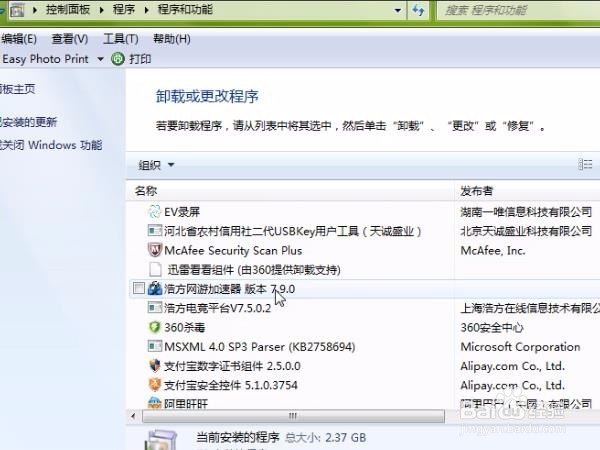Screen dimensions: 600x450
Task: Click the green 360杀毒 shield icon
Action: click(x=155, y=327)
